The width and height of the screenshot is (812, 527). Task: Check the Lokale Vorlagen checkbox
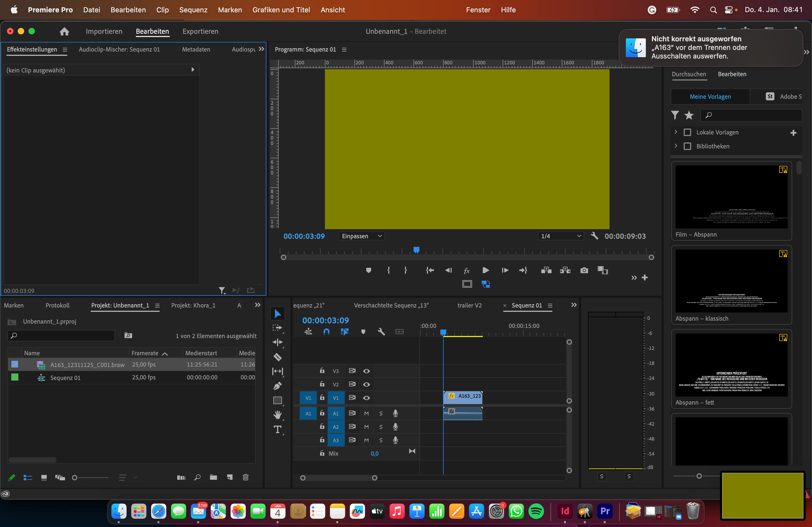(687, 132)
